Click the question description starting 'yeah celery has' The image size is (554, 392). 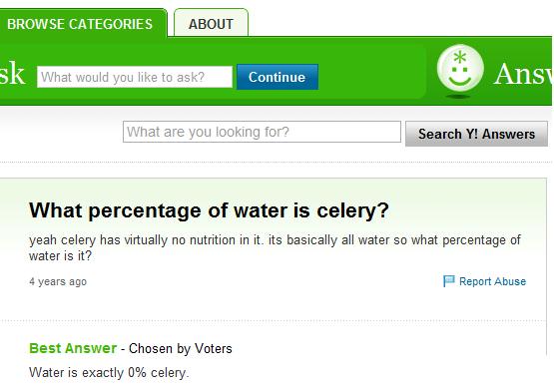275,247
